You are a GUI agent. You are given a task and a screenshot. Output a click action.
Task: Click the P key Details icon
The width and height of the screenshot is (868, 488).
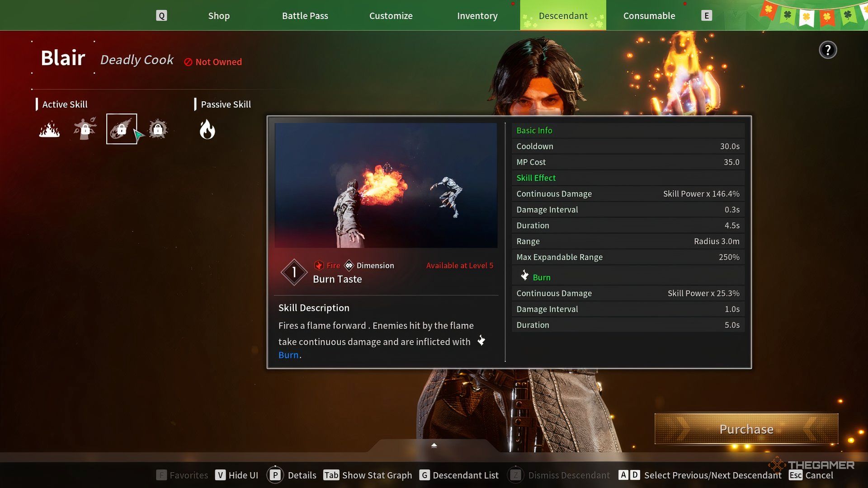tap(275, 475)
